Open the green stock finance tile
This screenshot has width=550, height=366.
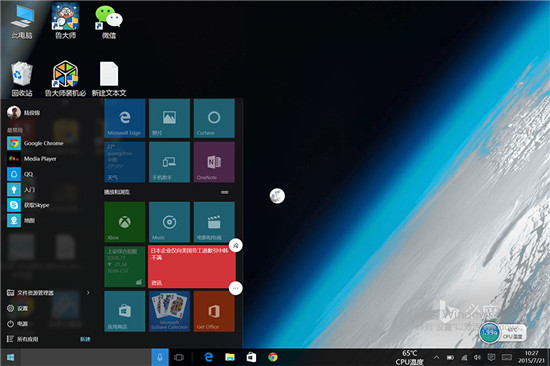tap(125, 267)
